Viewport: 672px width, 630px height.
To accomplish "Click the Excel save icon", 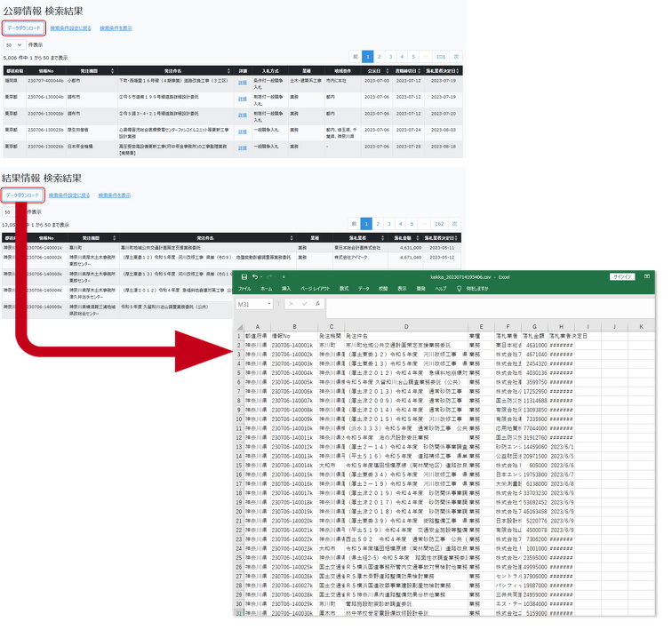I will pos(244,277).
